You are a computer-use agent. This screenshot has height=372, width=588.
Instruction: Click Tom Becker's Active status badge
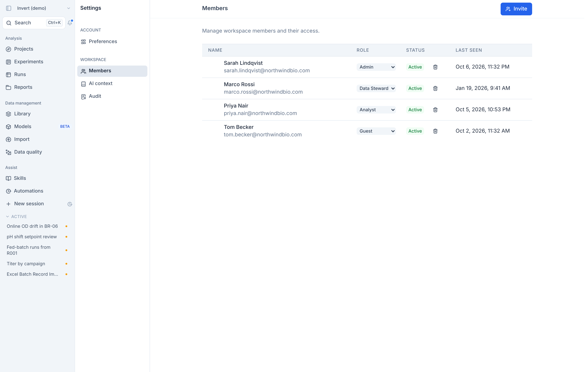[x=415, y=131]
